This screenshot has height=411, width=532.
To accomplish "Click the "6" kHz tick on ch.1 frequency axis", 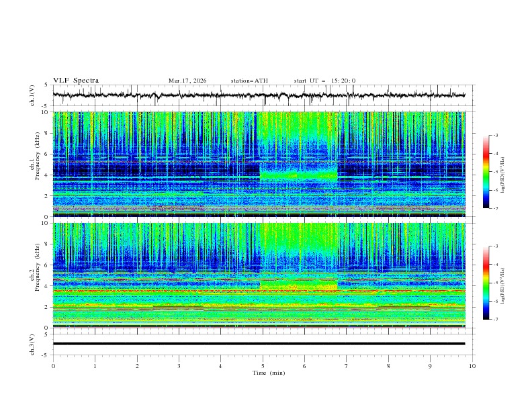I will 47,154.
